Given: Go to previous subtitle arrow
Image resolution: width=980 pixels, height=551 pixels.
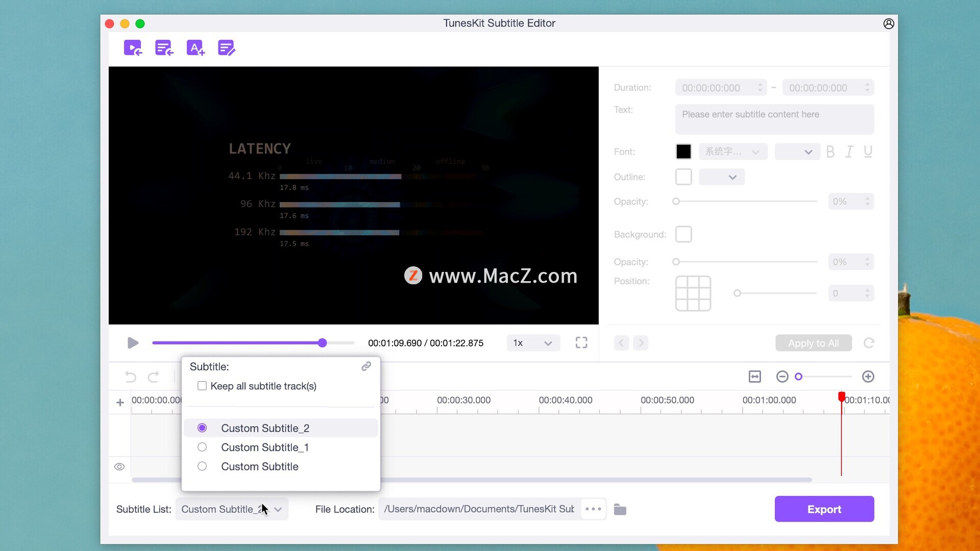Looking at the screenshot, I should (x=621, y=343).
